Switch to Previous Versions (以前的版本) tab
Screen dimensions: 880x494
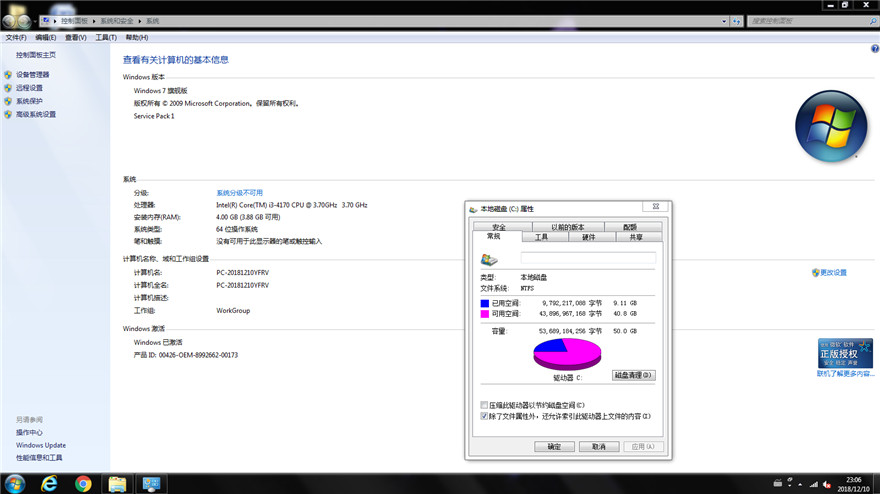(568, 227)
